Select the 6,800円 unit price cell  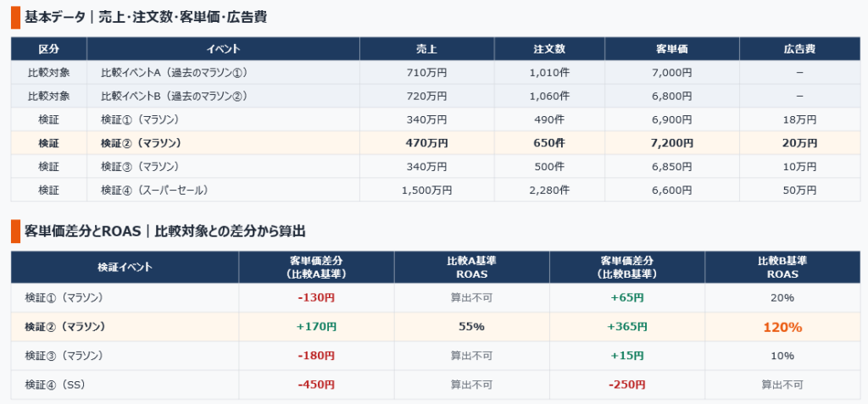[672, 96]
